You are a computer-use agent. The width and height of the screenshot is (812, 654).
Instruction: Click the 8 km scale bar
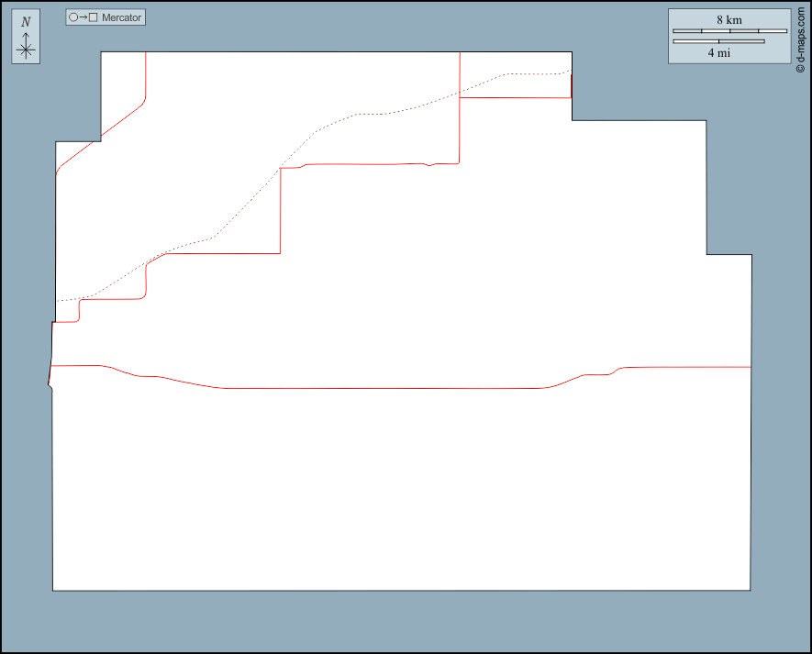pyautogui.click(x=729, y=31)
